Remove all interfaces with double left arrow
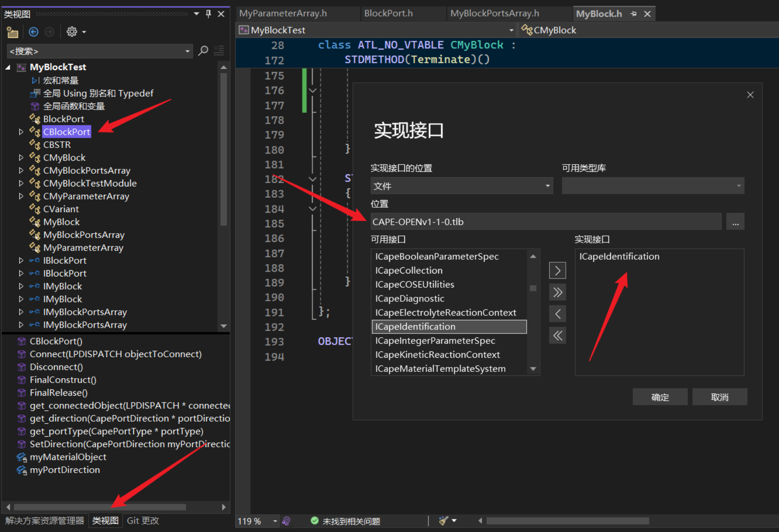This screenshot has width=779, height=532. tap(557, 335)
